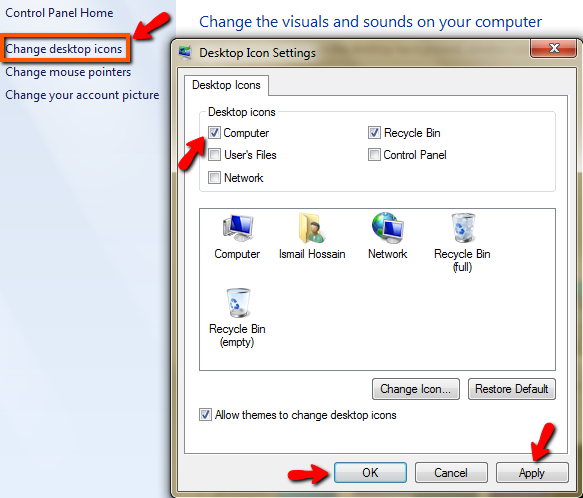Confirm settings with the OK button
The width and height of the screenshot is (583, 498).
pyautogui.click(x=370, y=473)
